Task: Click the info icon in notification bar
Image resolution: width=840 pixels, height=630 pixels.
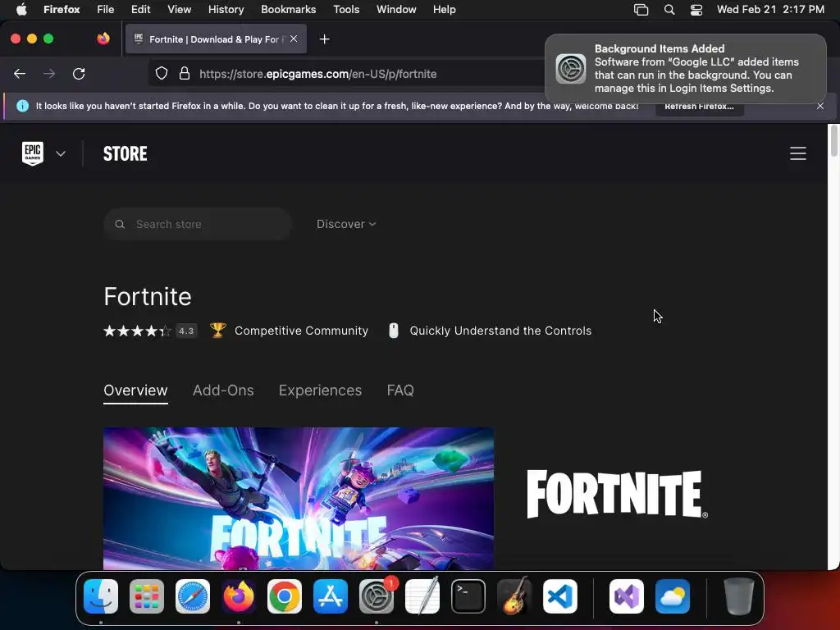Action: [x=22, y=106]
